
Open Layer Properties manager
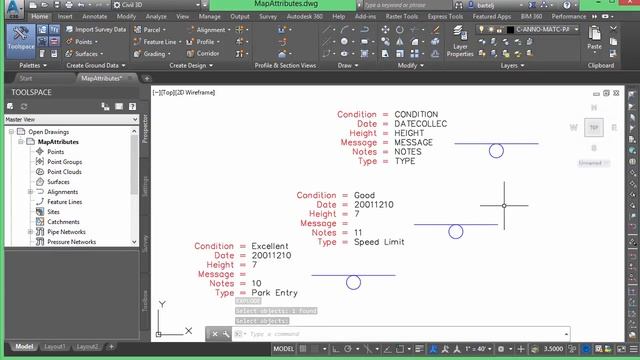(460, 41)
